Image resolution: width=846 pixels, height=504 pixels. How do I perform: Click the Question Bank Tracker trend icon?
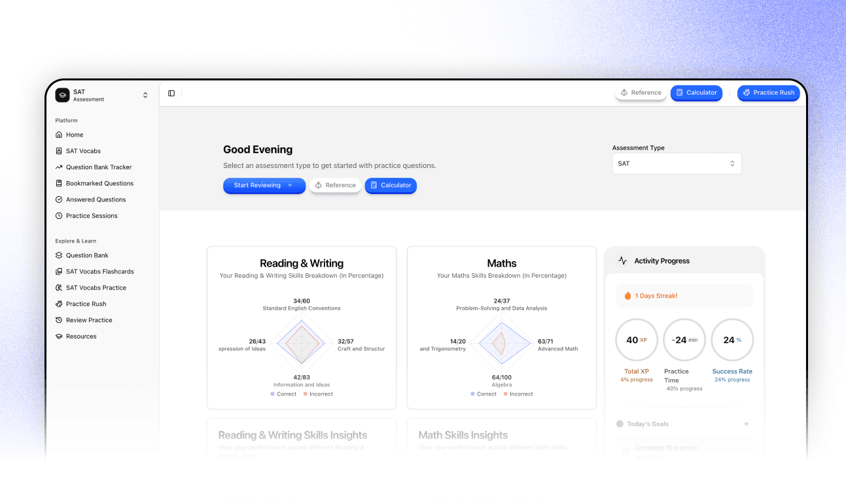coord(59,167)
